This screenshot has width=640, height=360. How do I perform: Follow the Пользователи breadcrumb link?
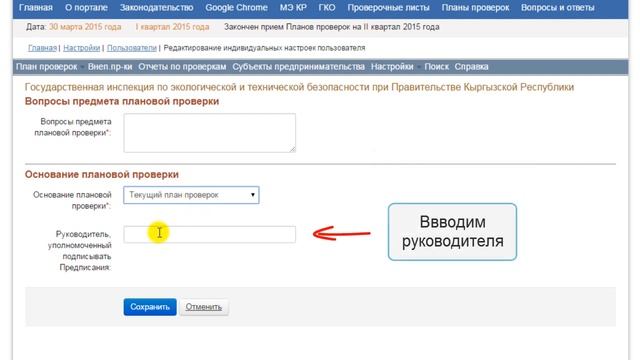click(x=132, y=48)
